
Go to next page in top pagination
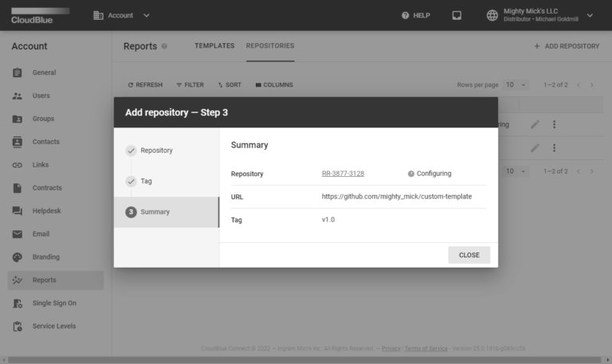pos(592,84)
